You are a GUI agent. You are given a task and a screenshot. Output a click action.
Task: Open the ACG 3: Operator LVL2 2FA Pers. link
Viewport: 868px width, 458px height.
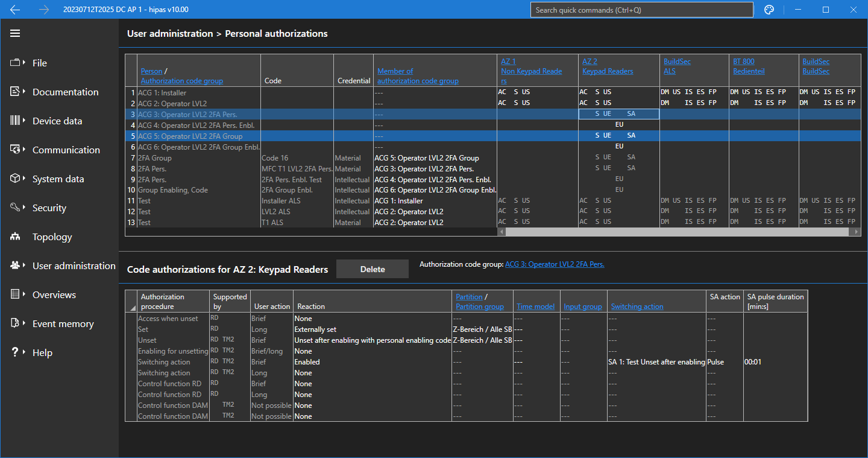(554, 264)
